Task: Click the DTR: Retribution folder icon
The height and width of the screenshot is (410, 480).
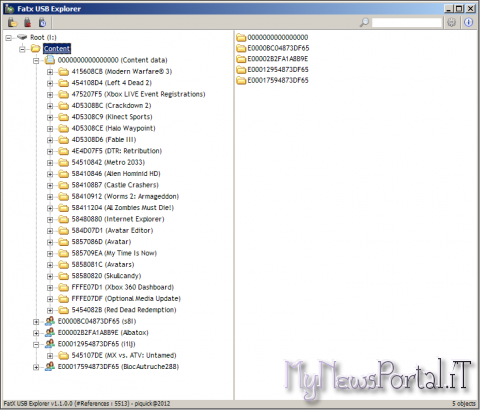Action: point(63,151)
